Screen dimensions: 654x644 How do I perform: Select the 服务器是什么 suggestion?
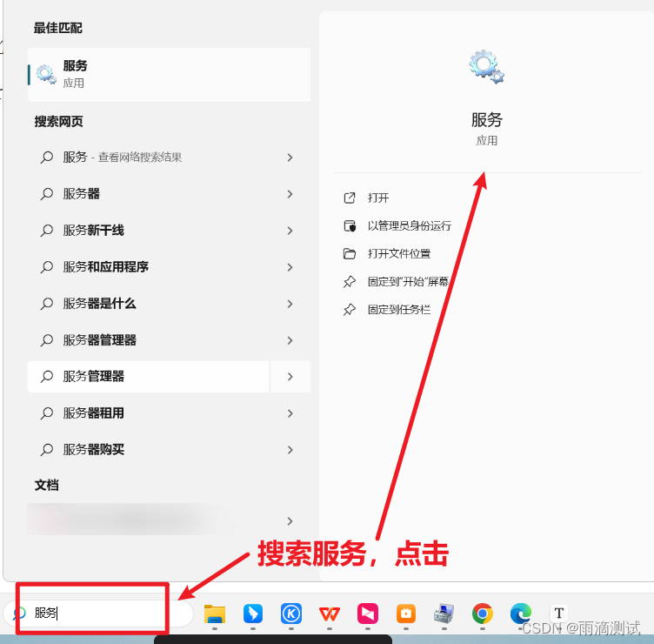tap(148, 304)
